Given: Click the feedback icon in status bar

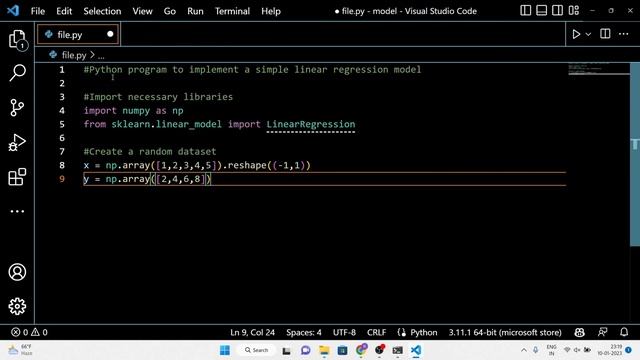Looking at the screenshot, I should point(602,332).
